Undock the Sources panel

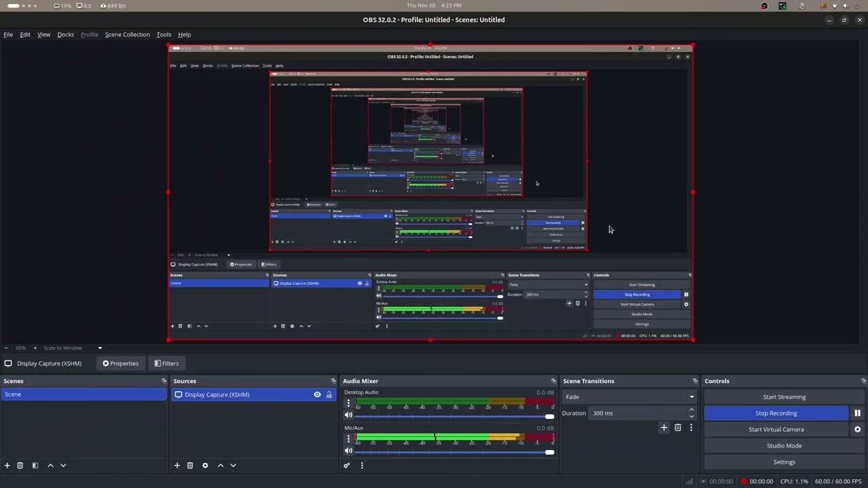[x=333, y=381]
